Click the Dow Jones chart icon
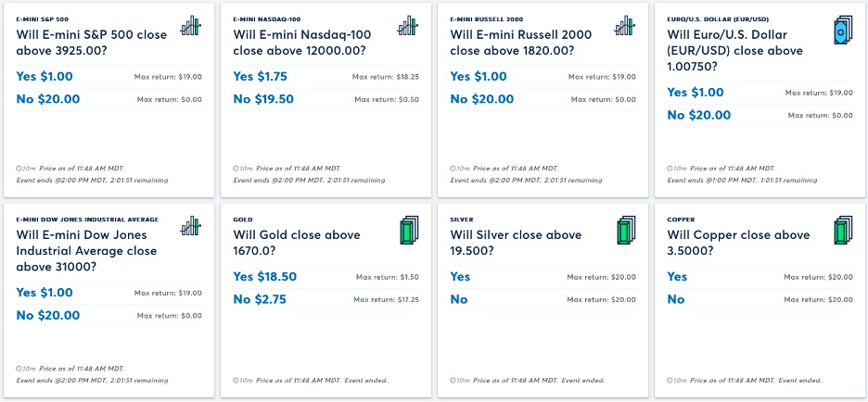Image resolution: width=868 pixels, height=402 pixels. pos(190,226)
